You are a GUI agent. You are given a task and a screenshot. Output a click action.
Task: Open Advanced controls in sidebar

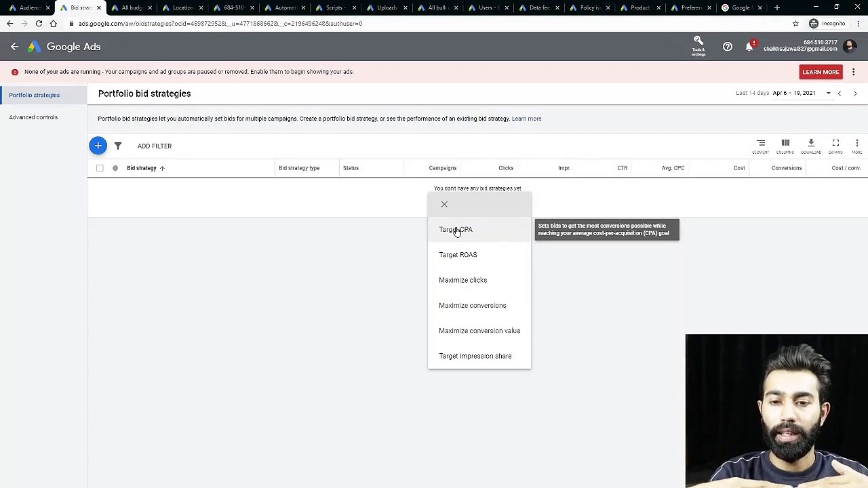pos(33,117)
